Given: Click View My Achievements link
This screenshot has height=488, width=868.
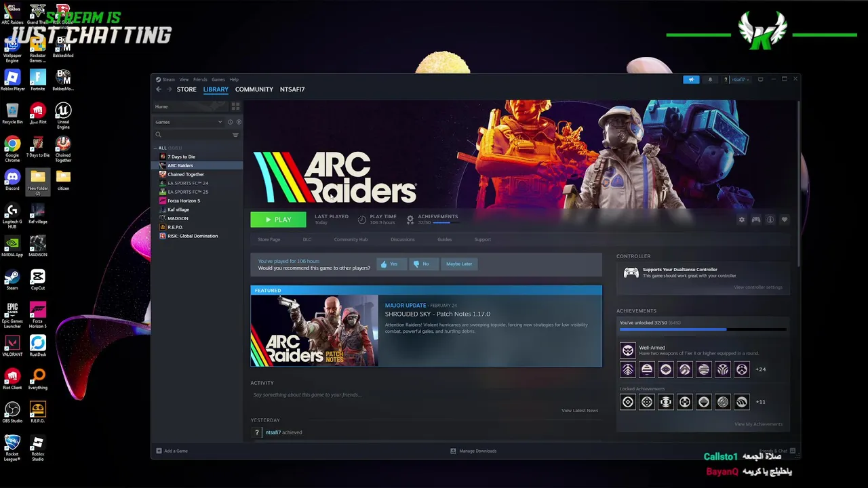Looking at the screenshot, I should coord(758,424).
